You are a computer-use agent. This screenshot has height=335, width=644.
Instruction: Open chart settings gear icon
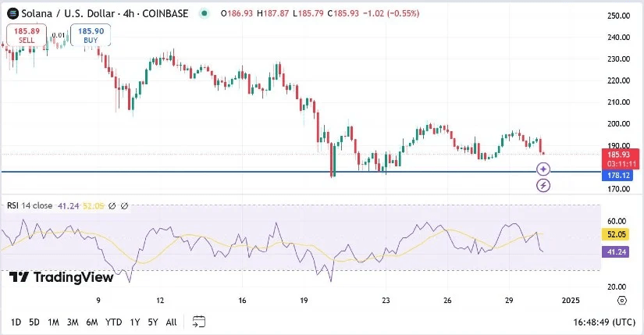pos(621,300)
